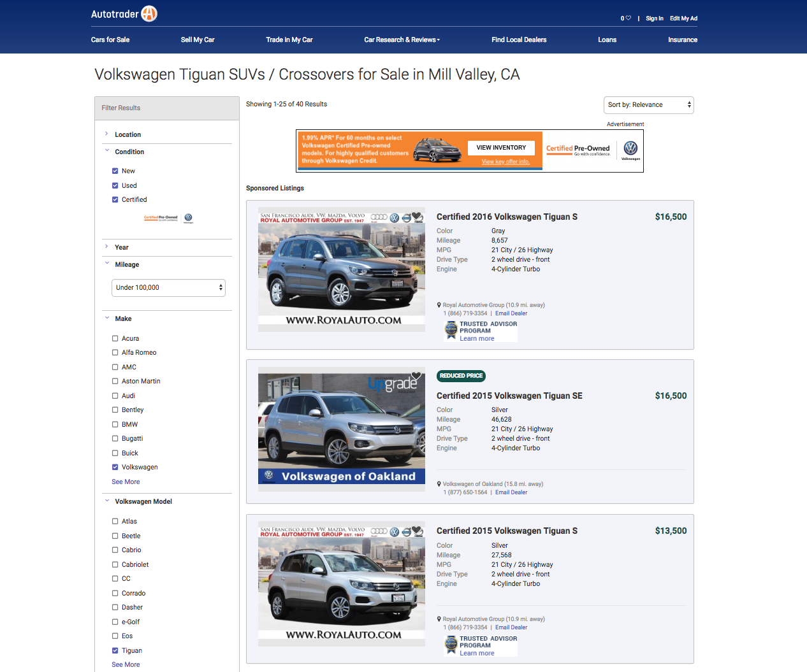This screenshot has height=672, width=807.
Task: Uncheck the Volkswagen make checkbox
Action: [x=115, y=467]
